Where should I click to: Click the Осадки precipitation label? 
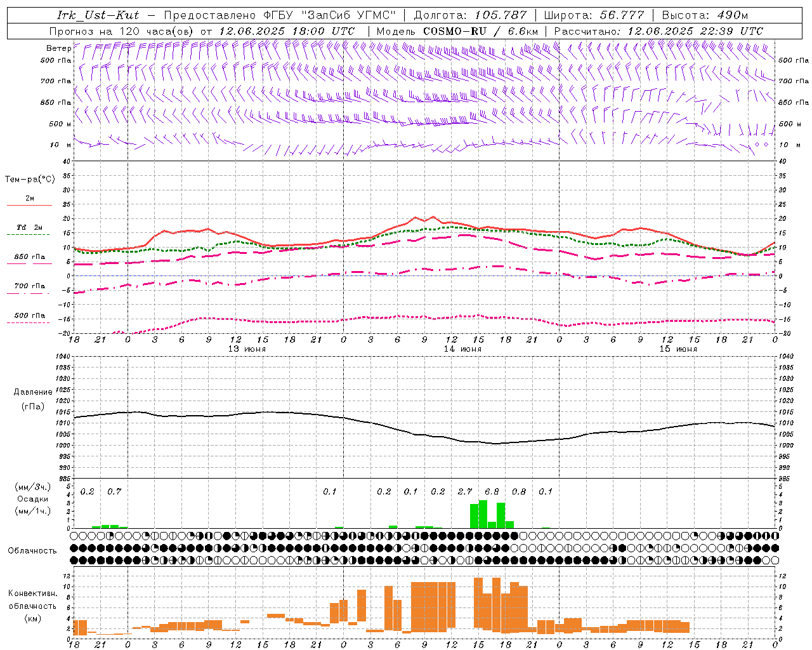click(32, 499)
